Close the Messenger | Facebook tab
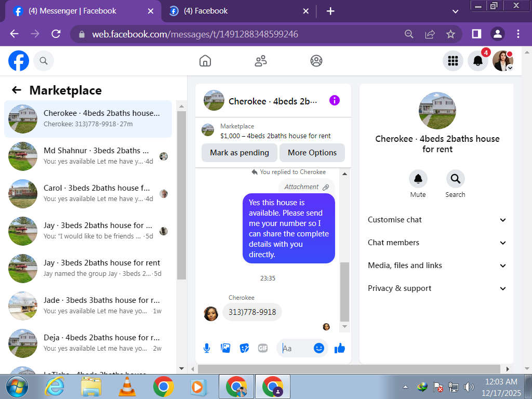Image resolution: width=532 pixels, height=399 pixels. (151, 11)
